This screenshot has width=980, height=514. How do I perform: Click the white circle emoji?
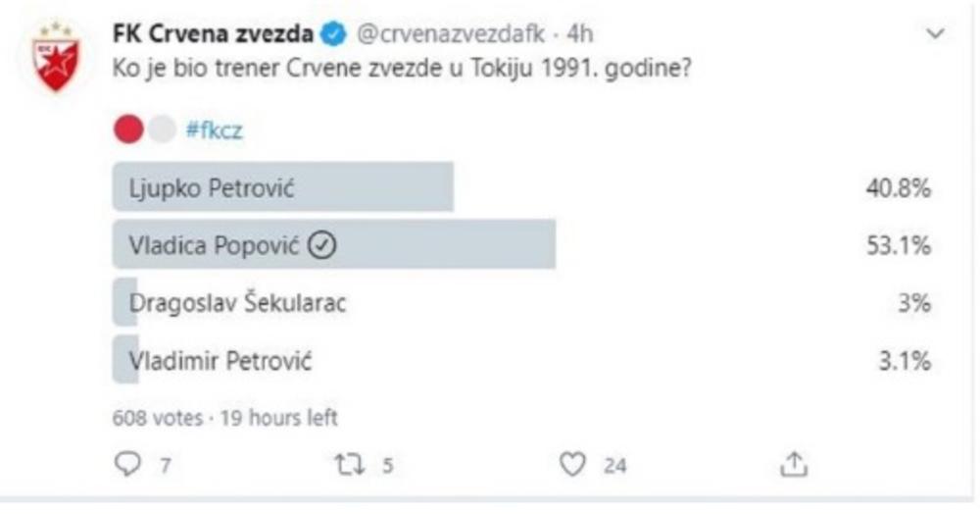click(163, 130)
